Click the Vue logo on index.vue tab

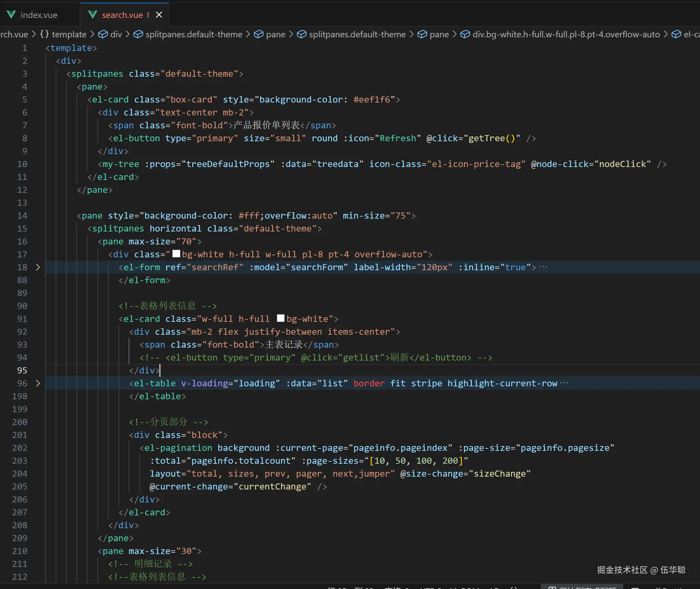[11, 15]
